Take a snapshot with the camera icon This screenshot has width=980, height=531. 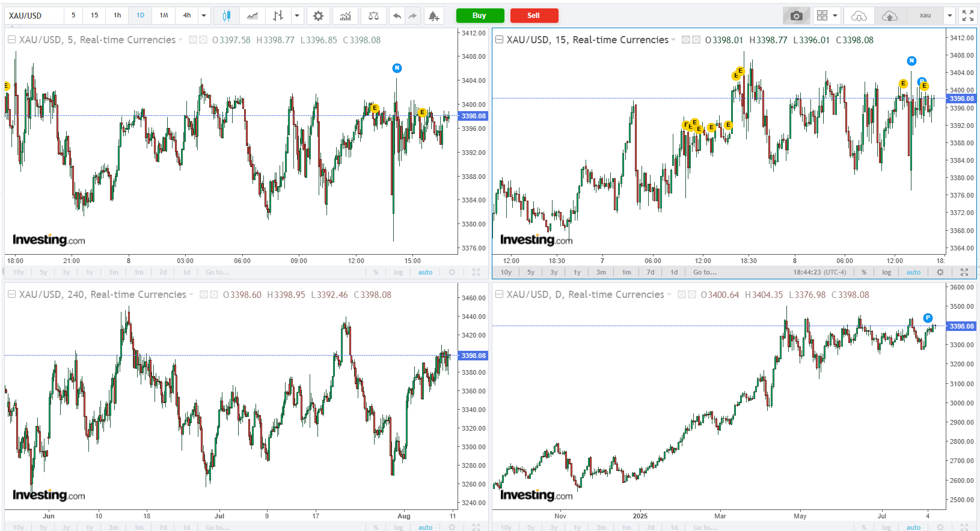[x=797, y=16]
